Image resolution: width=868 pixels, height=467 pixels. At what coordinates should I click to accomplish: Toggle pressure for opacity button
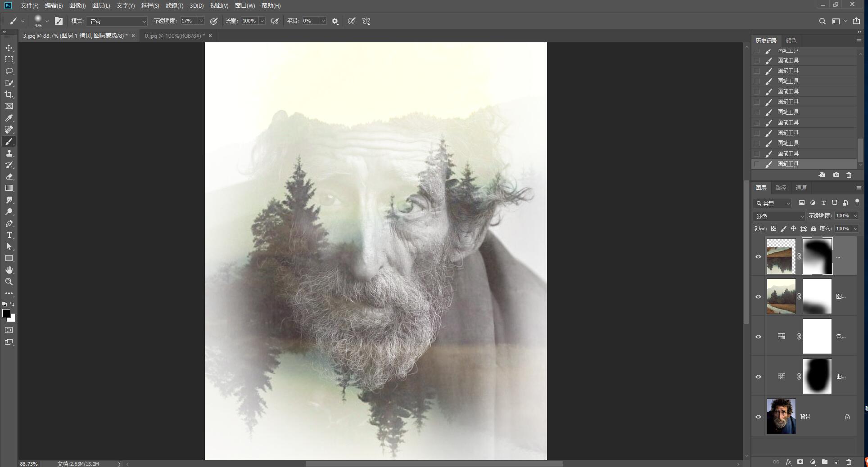pyautogui.click(x=214, y=21)
